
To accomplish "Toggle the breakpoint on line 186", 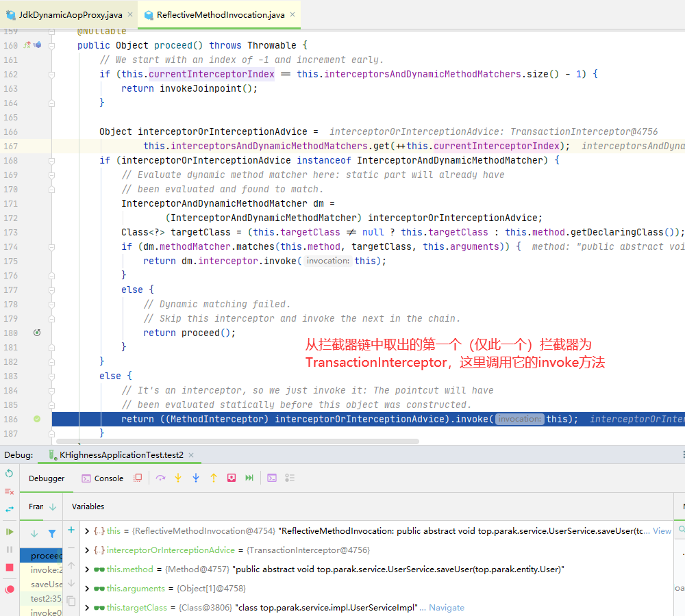I will pyautogui.click(x=37, y=419).
